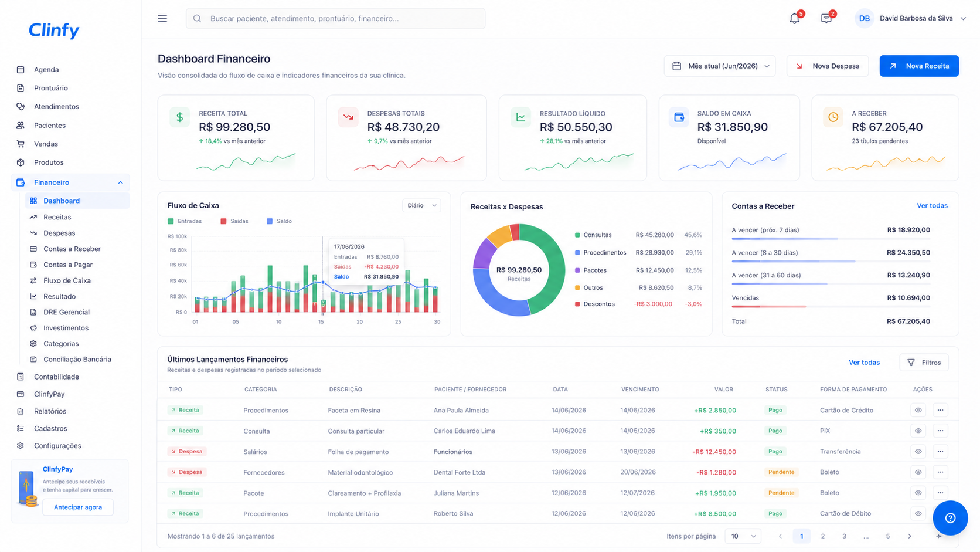The height and width of the screenshot is (552, 980).
Task: Open the Mês atual (Jun/2026) period dropdown
Action: [720, 66]
